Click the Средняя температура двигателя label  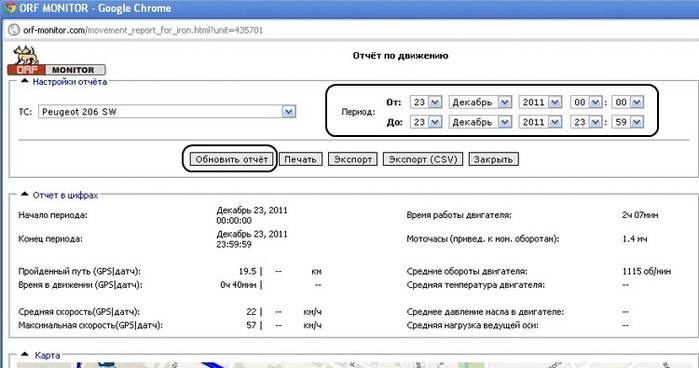pyautogui.click(x=476, y=285)
